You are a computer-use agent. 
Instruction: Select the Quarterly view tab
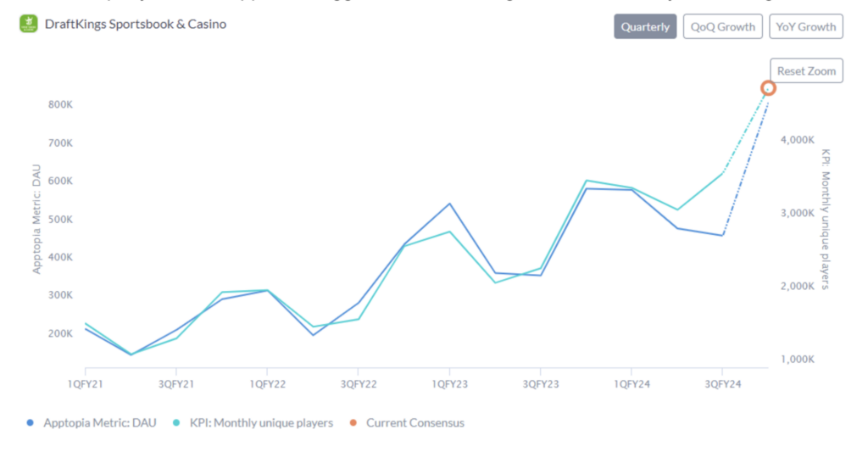[645, 27]
